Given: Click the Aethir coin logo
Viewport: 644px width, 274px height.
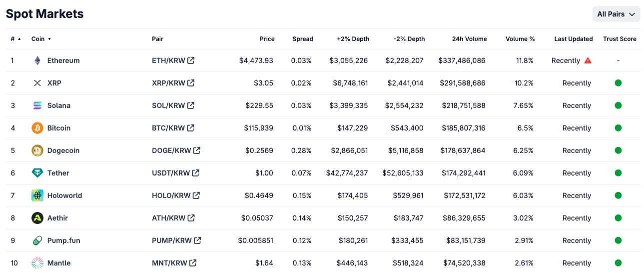Looking at the screenshot, I should pos(37,218).
